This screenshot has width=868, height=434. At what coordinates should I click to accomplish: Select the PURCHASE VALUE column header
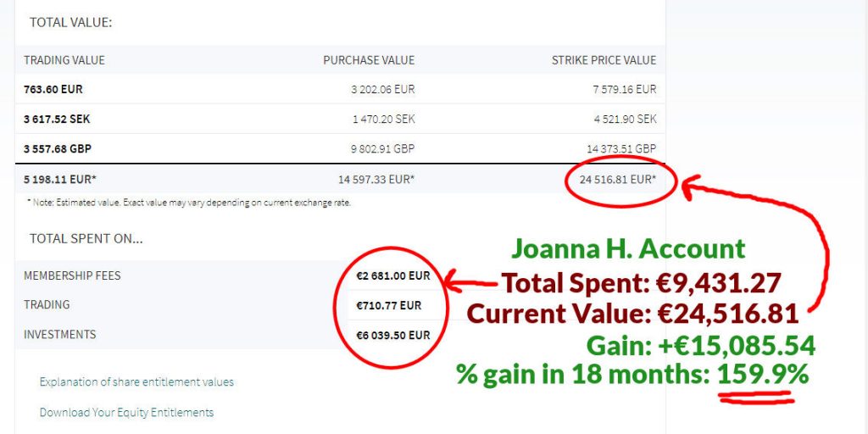pos(369,60)
